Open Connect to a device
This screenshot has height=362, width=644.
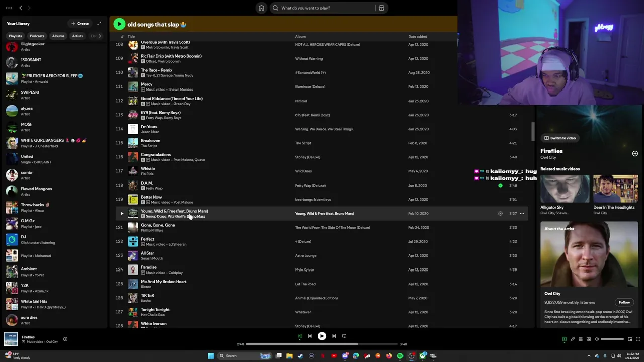(x=588, y=339)
